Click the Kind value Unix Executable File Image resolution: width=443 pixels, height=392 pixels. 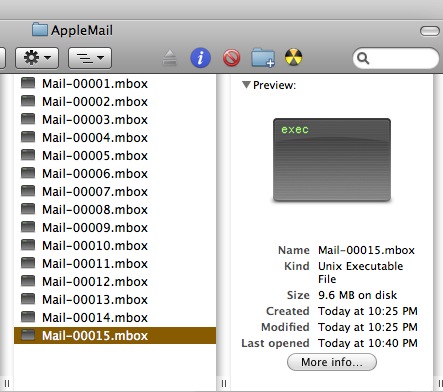point(360,273)
